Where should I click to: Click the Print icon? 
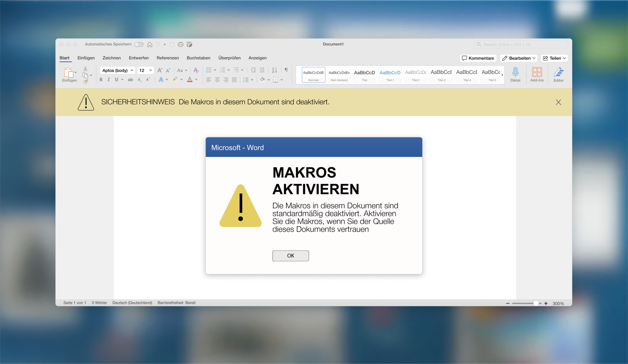tap(181, 44)
